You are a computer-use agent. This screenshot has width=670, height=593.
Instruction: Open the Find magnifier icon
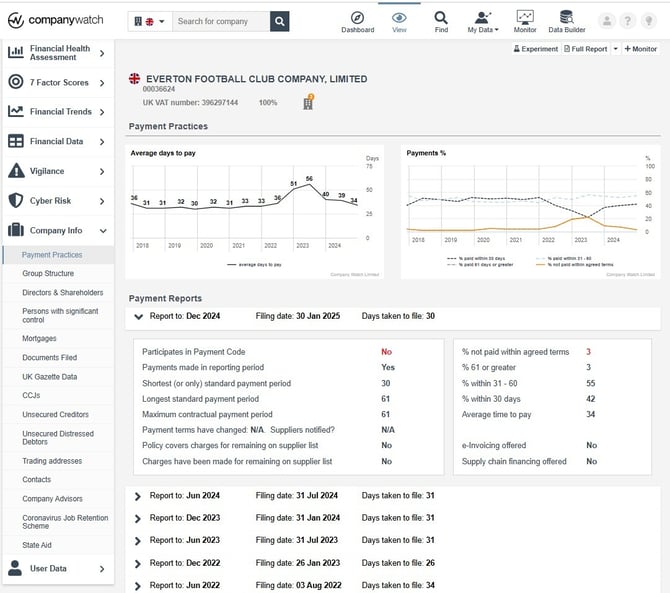(441, 18)
